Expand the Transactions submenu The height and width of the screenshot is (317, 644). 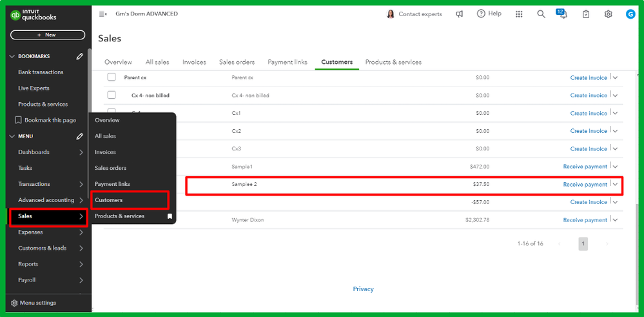(x=81, y=184)
